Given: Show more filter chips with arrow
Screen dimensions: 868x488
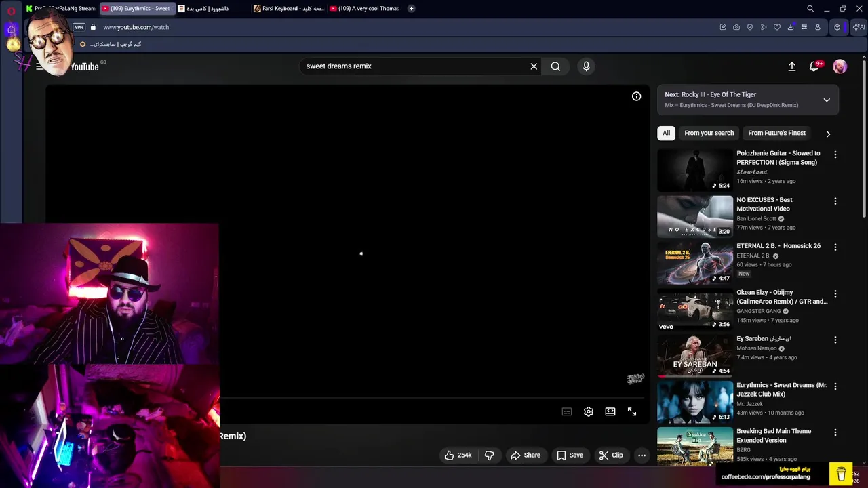Looking at the screenshot, I should [x=828, y=134].
